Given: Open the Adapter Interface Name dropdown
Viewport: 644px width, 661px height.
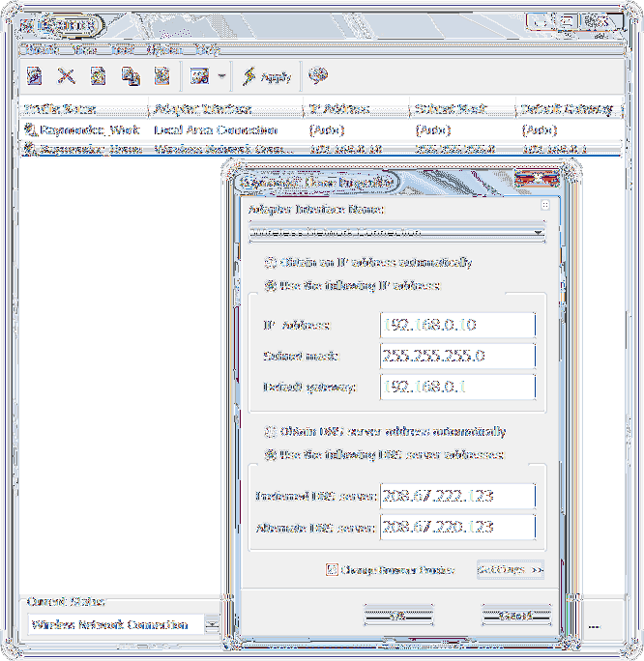Looking at the screenshot, I should [x=538, y=232].
